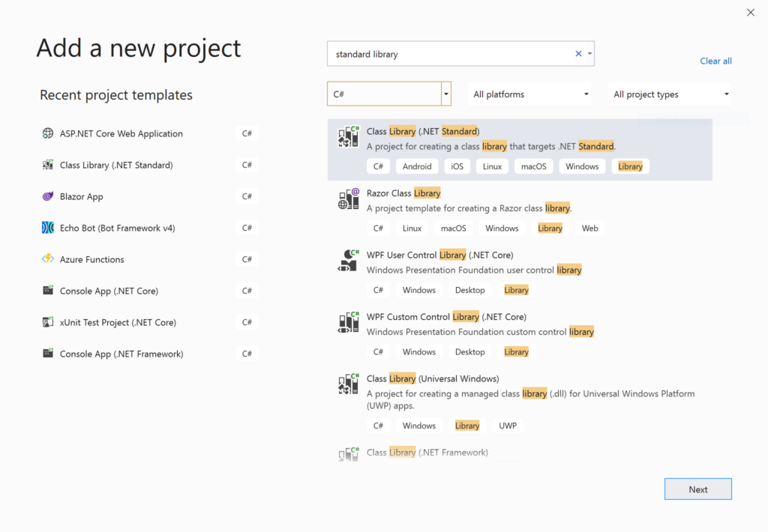Close the Add a new project dialog

[x=750, y=13]
